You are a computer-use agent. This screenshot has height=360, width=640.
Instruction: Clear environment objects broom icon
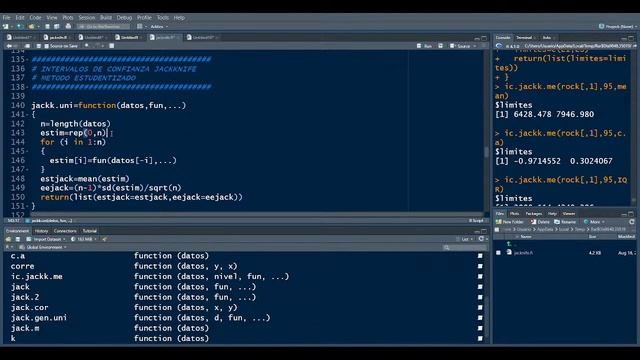[105, 239]
